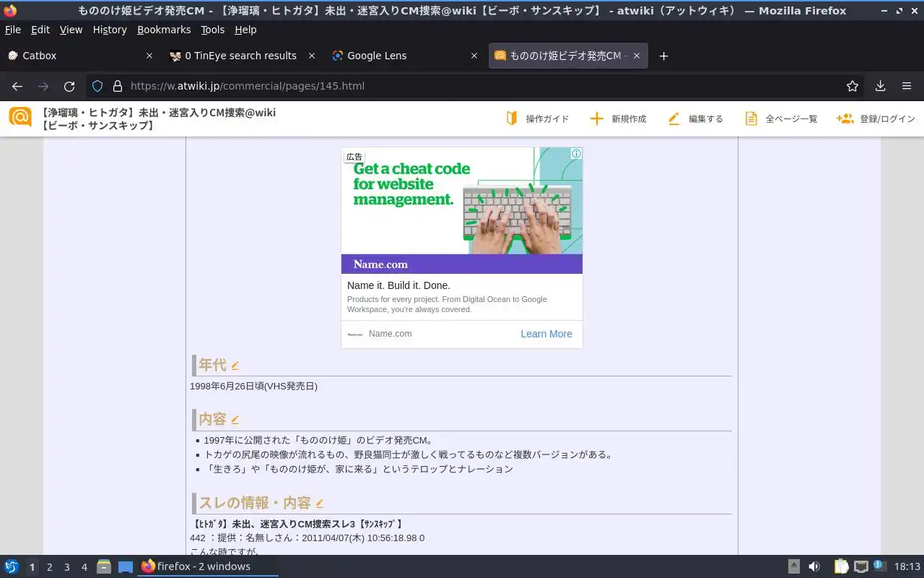Click the ad info icon on the advertisement

point(577,153)
